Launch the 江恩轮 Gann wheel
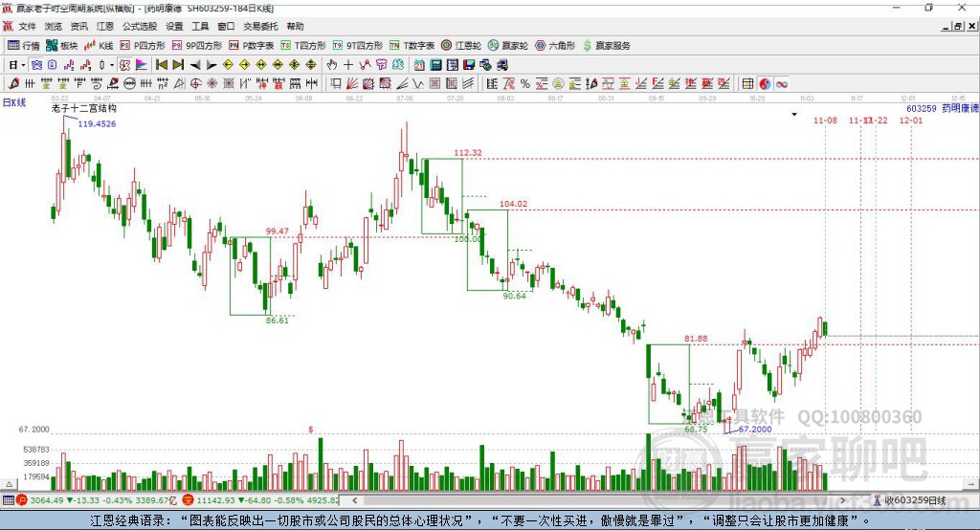Screen dimensions: 980x530 pyautogui.click(x=461, y=46)
